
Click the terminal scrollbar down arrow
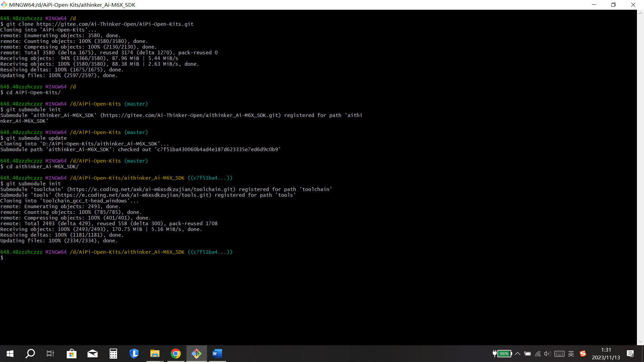click(x=640, y=342)
